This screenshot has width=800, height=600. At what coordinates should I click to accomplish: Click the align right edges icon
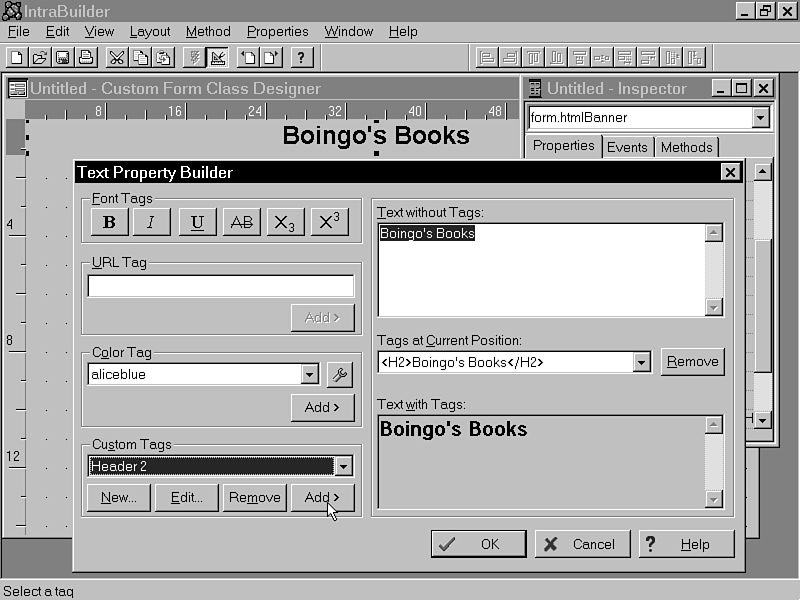tap(510, 57)
